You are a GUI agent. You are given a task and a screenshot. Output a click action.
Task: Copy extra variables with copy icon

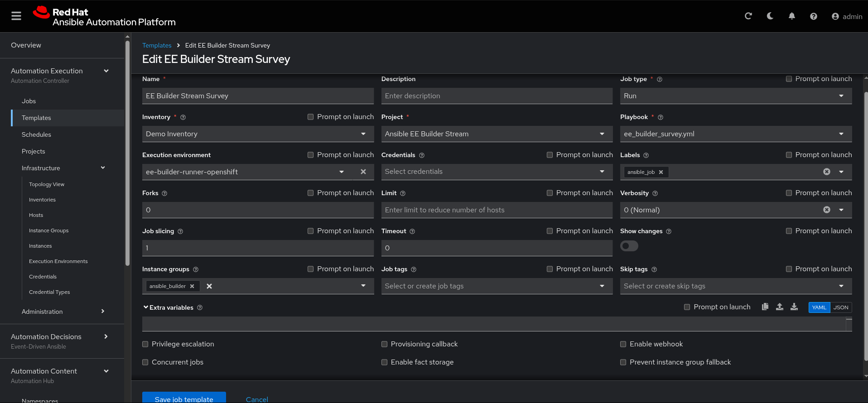click(765, 307)
